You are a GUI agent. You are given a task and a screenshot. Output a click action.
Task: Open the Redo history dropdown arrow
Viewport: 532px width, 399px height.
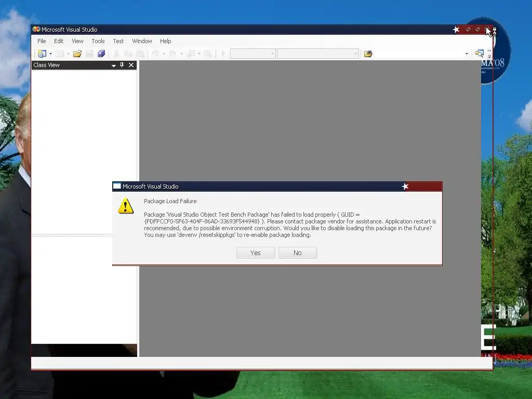click(181, 54)
